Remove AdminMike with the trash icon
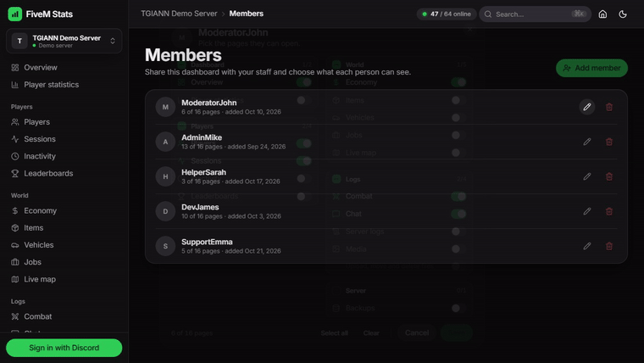The height and width of the screenshot is (363, 644). (609, 142)
